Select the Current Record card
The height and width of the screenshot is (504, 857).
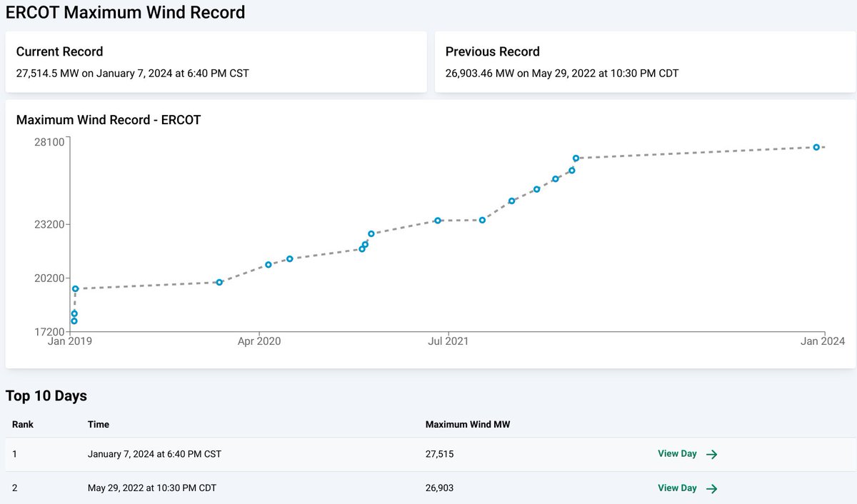point(214,61)
